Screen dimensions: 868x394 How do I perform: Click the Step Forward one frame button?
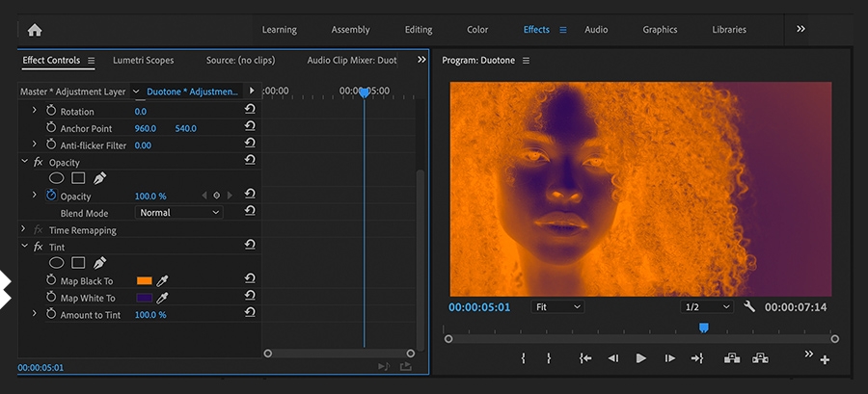point(669,358)
